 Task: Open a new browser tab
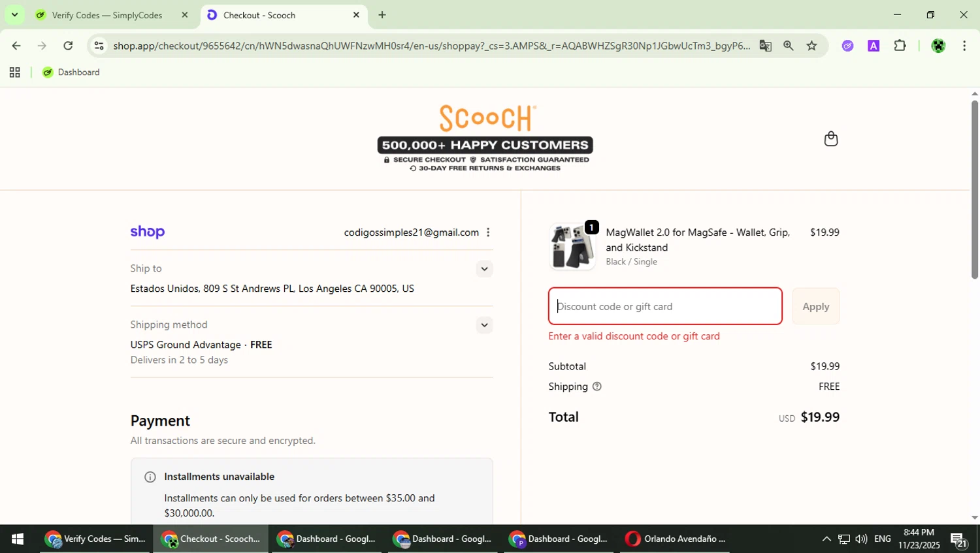click(382, 14)
